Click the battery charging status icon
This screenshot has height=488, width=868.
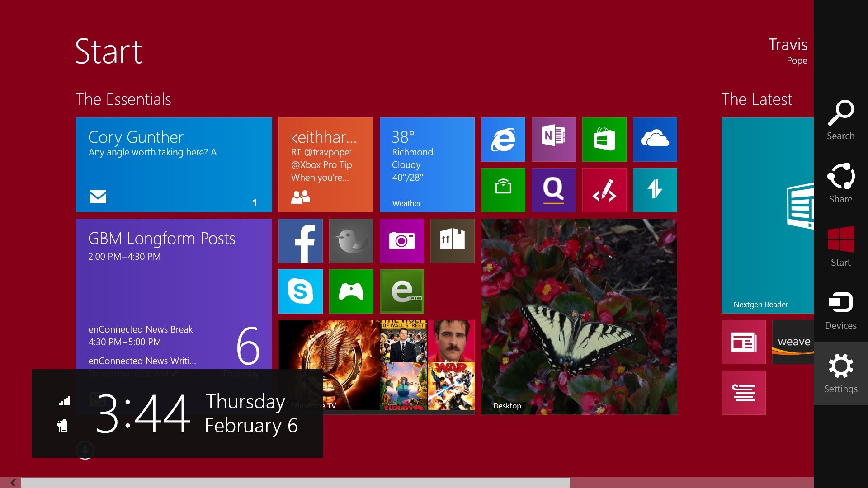pos(62,425)
